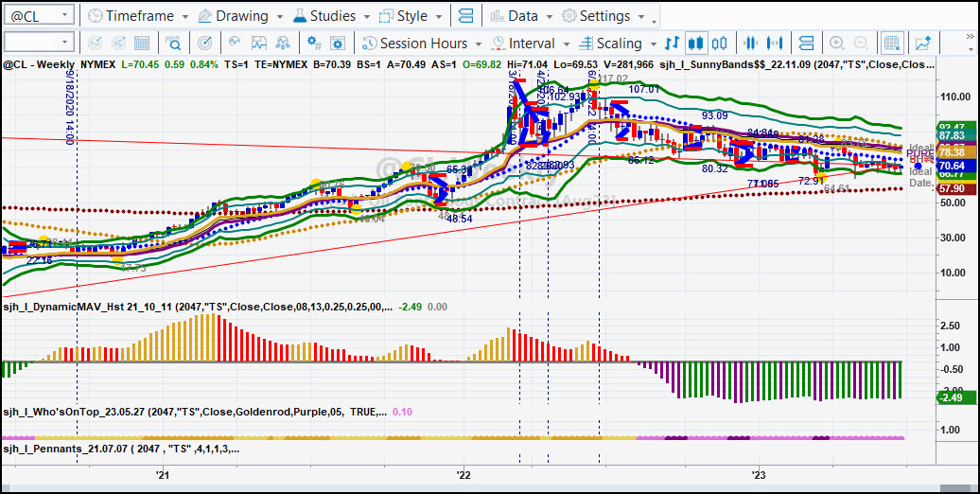
Task: Click the small wave line study icon
Action: (x=235, y=43)
